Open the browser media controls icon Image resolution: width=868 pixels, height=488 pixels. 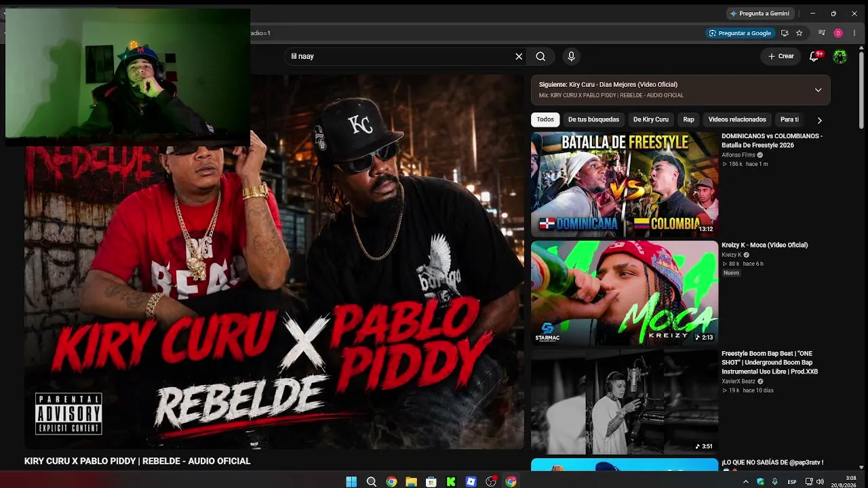pos(822,33)
